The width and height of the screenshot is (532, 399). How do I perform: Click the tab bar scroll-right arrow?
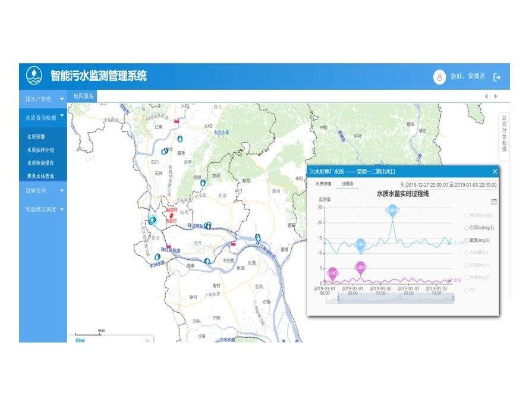496,96
